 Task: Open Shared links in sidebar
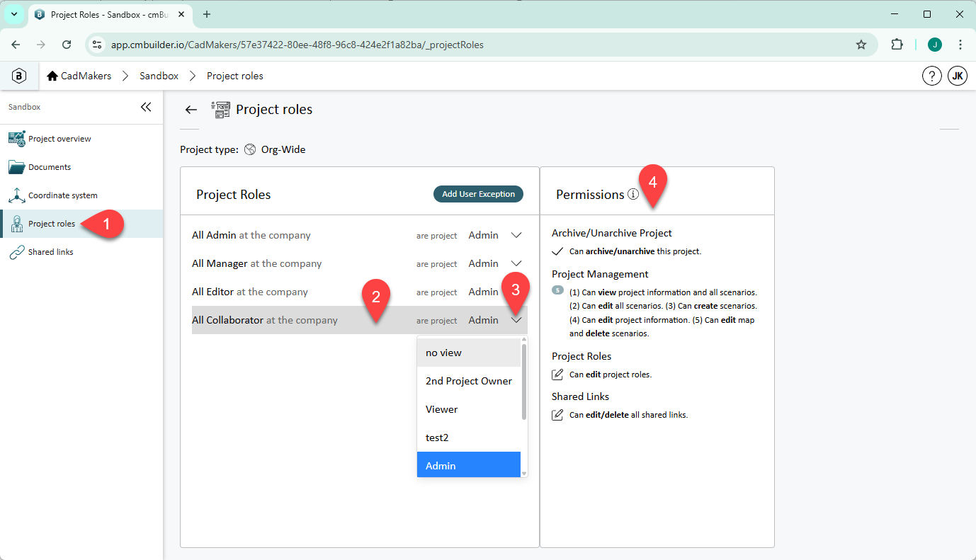point(81,252)
